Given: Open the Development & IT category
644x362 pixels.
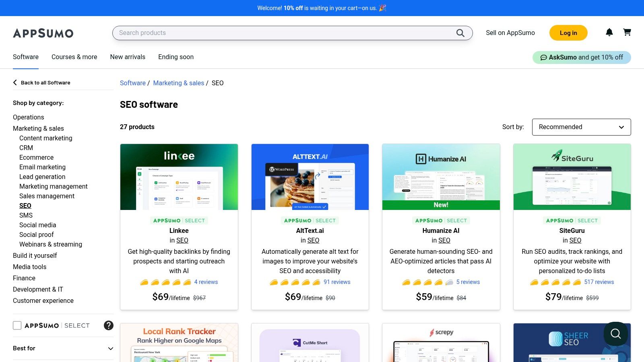Looking at the screenshot, I should pos(38,290).
